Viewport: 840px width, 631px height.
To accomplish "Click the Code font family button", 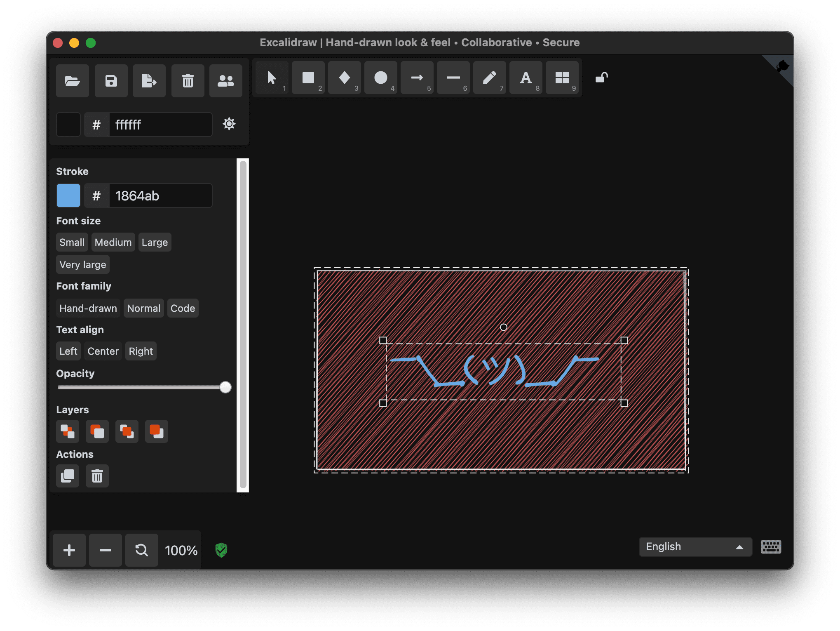I will pos(182,308).
